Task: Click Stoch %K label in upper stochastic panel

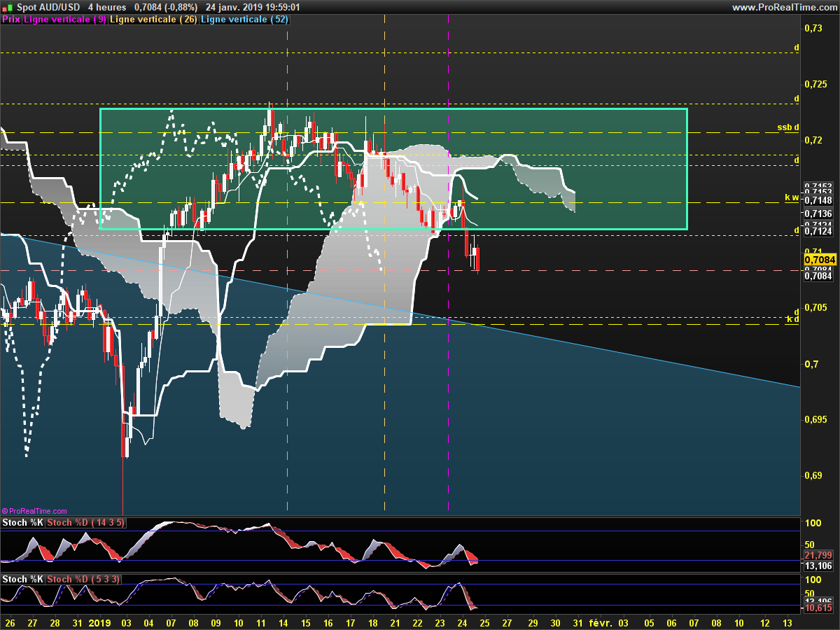Action: pyautogui.click(x=22, y=522)
